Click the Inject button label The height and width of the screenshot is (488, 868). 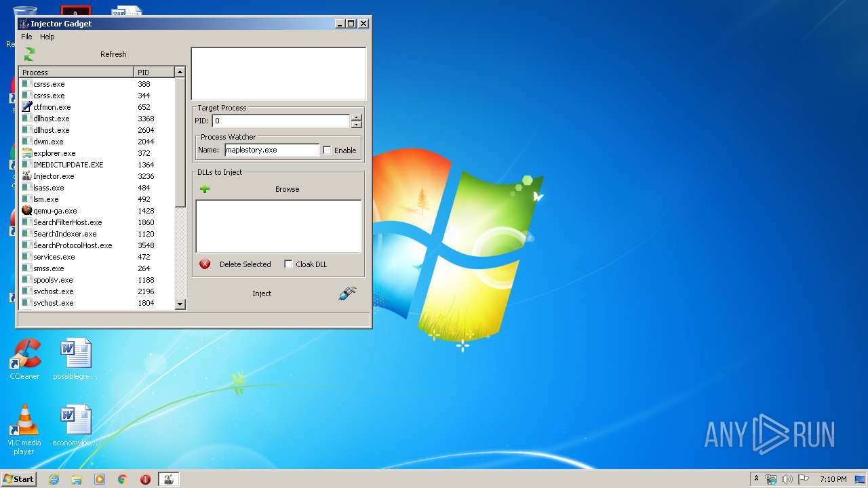(x=262, y=293)
